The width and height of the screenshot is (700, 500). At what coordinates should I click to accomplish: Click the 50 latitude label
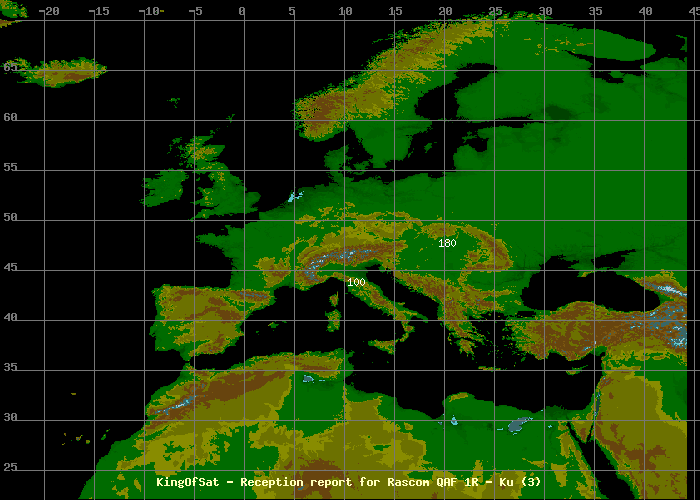11,218
